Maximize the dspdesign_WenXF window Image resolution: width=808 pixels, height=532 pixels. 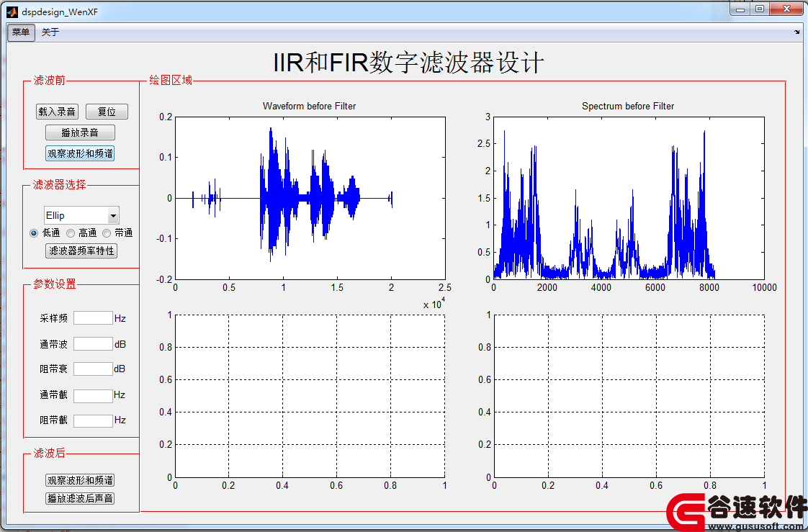pyautogui.click(x=760, y=9)
